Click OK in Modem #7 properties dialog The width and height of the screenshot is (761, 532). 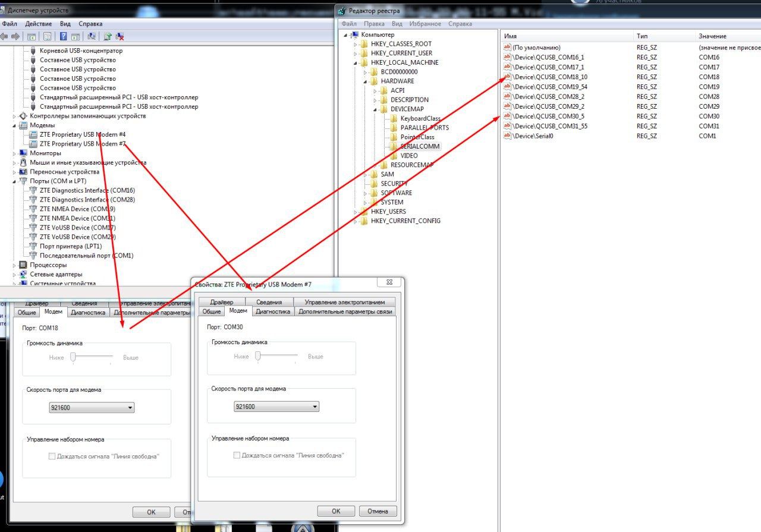[336, 511]
